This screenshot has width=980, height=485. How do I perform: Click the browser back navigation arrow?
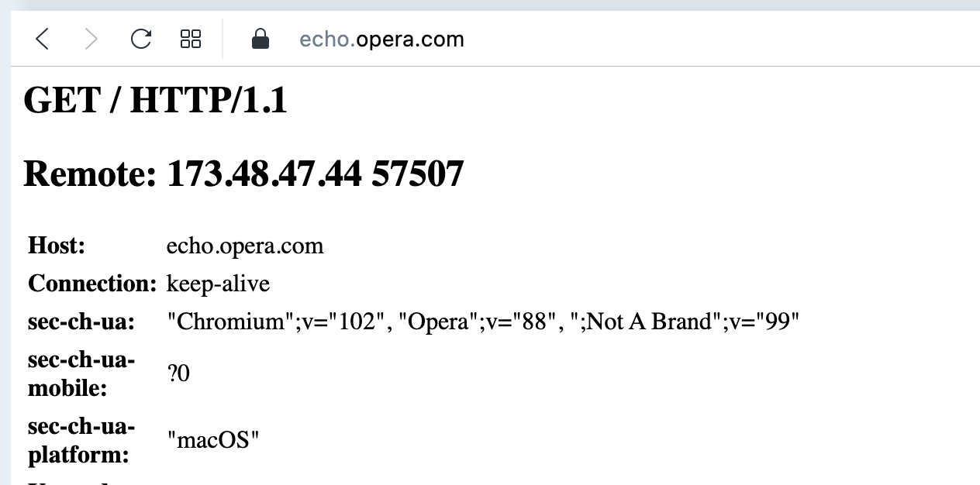(x=43, y=39)
